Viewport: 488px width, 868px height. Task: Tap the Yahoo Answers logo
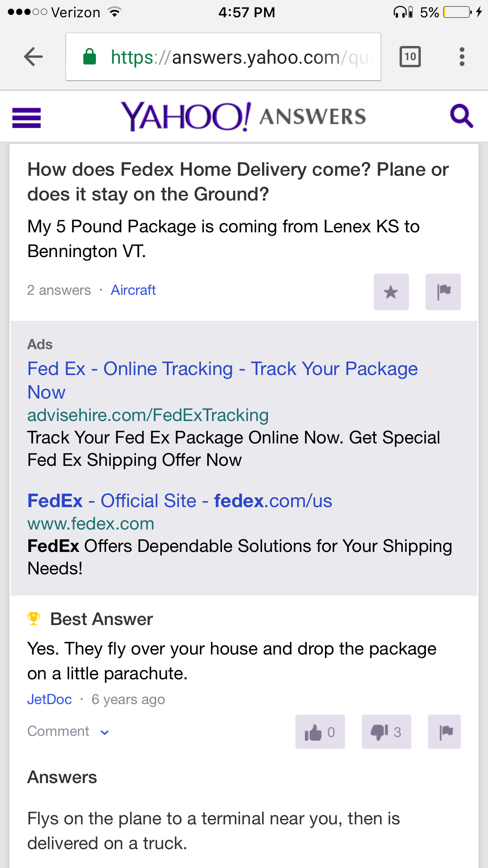pos(244,116)
